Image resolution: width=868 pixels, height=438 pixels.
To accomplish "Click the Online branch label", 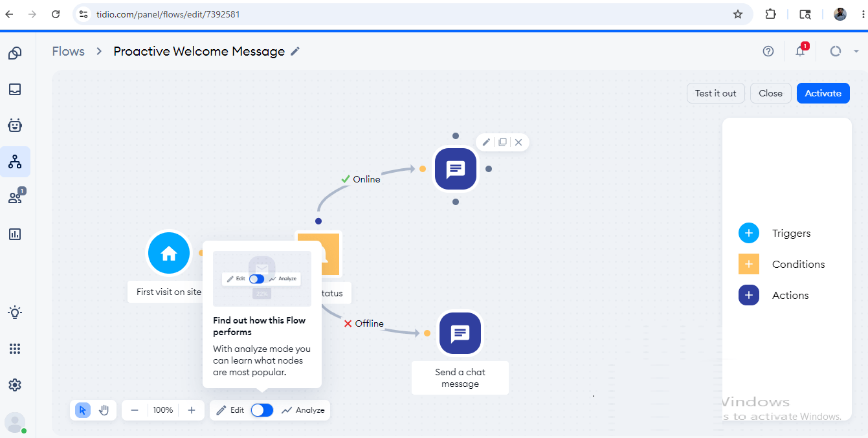I will [366, 179].
